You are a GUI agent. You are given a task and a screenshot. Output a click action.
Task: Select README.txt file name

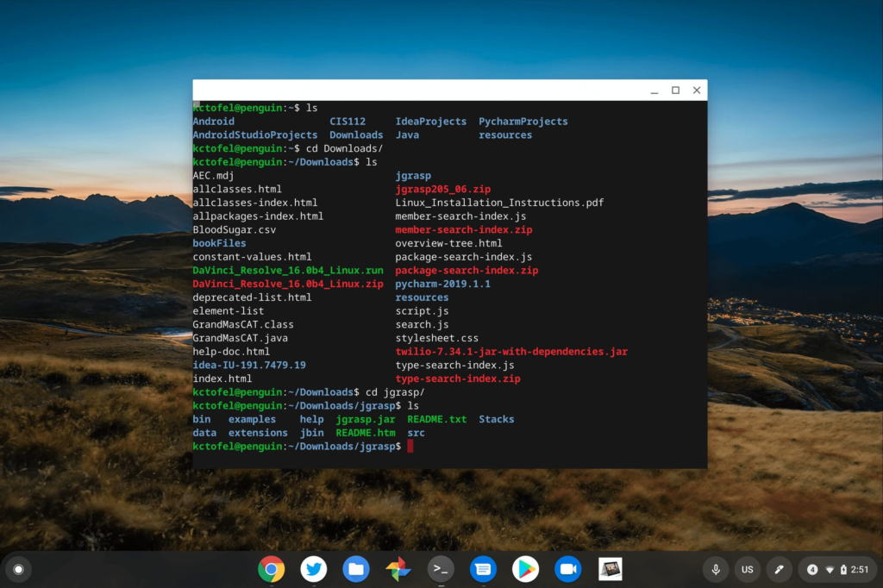tap(437, 419)
